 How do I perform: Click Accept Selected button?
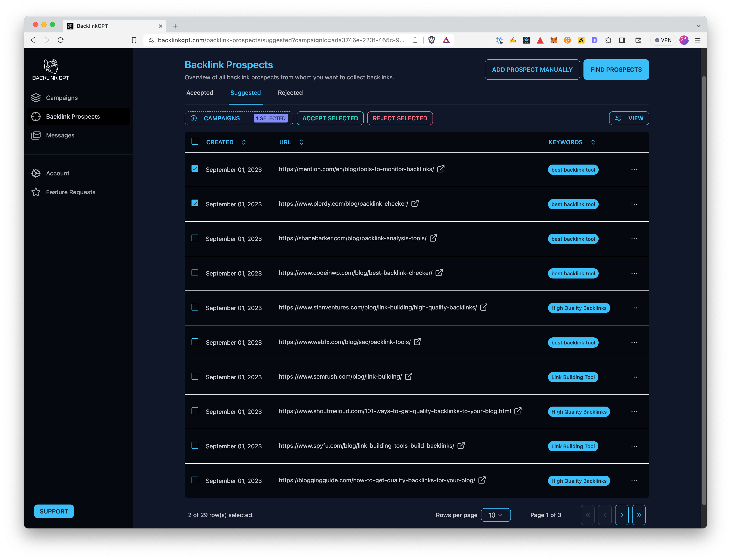pos(330,118)
